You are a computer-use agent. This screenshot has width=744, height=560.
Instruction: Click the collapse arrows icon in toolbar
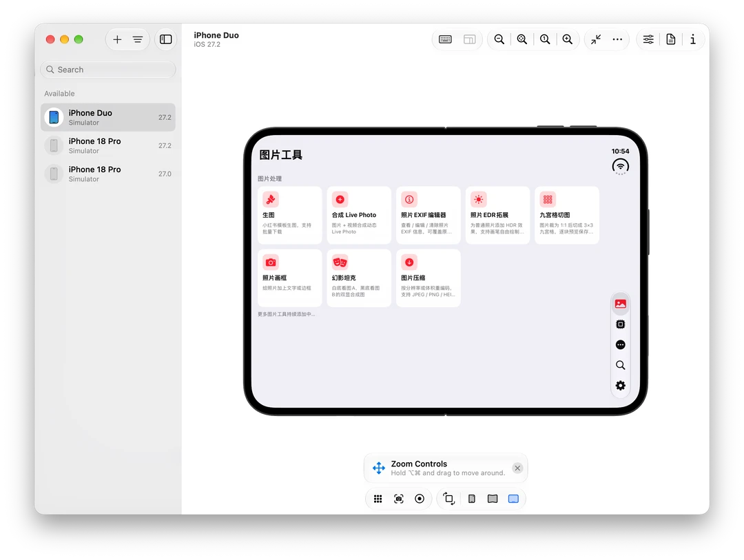pos(596,39)
